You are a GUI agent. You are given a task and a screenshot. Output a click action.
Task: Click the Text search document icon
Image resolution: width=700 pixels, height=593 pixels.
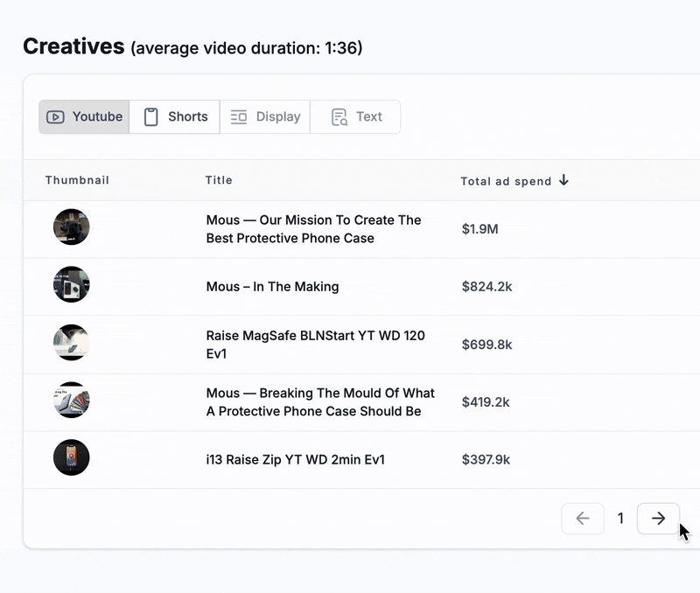pos(339,117)
